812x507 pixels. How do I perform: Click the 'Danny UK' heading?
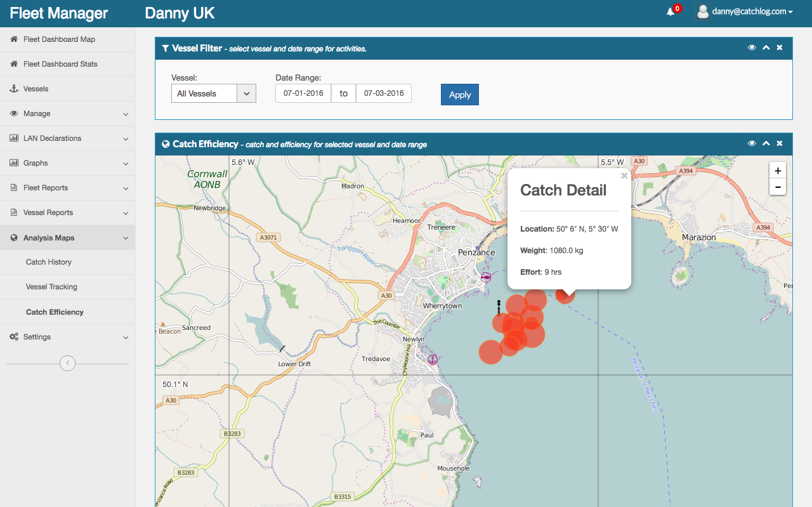(180, 13)
